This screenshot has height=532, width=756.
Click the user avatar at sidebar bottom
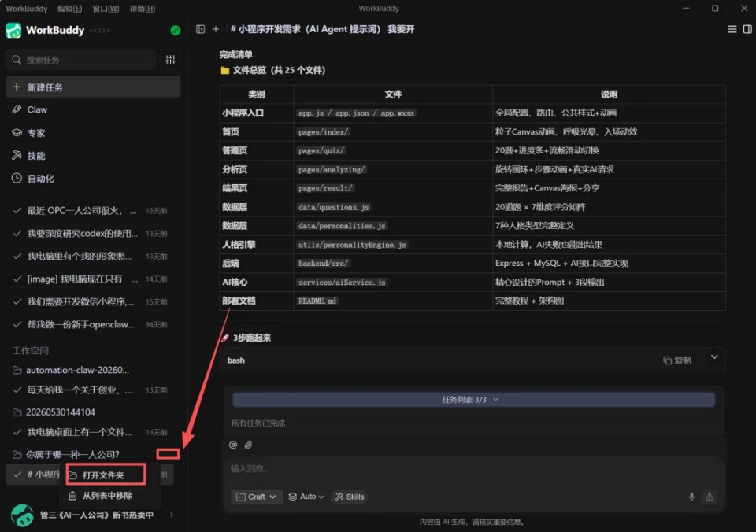(22, 515)
